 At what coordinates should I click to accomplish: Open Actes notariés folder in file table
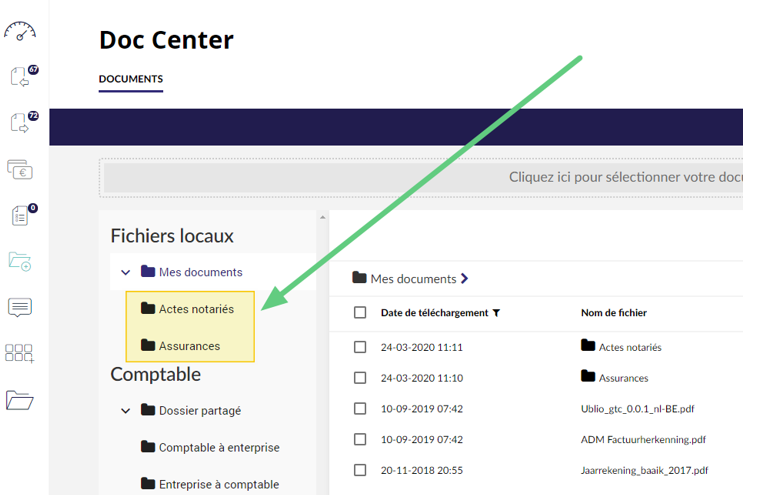coord(630,348)
